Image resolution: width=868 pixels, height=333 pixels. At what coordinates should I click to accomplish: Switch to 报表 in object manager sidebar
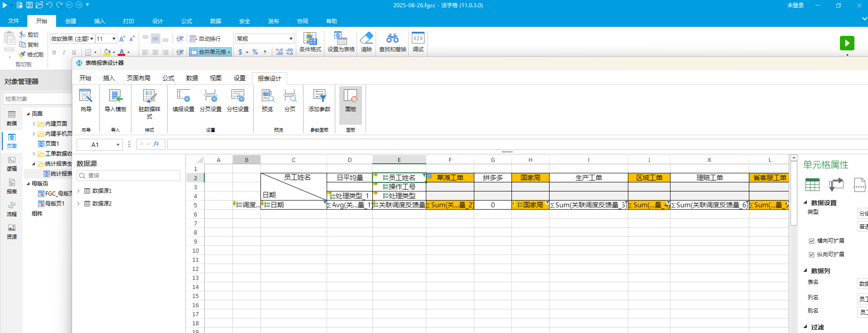(12, 186)
